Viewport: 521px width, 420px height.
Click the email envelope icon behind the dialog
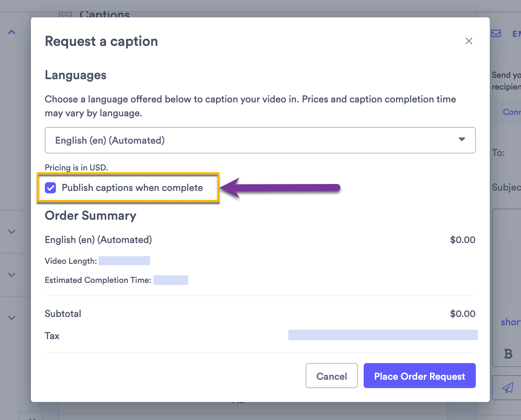pyautogui.click(x=496, y=34)
